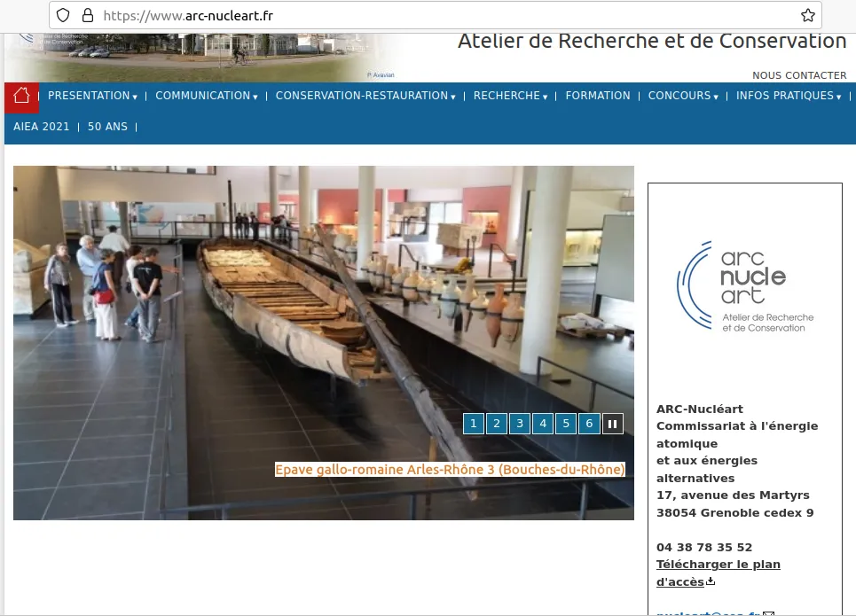This screenshot has width=856, height=616.
Task: Select slide 6 in the slideshow
Action: [589, 424]
